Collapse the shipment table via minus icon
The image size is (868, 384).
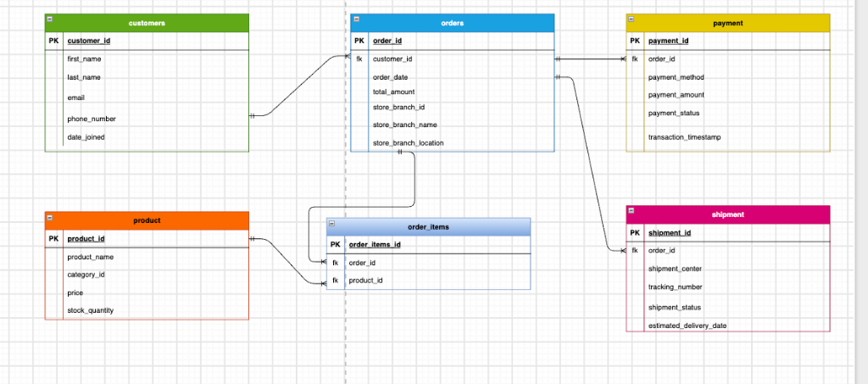tap(632, 211)
